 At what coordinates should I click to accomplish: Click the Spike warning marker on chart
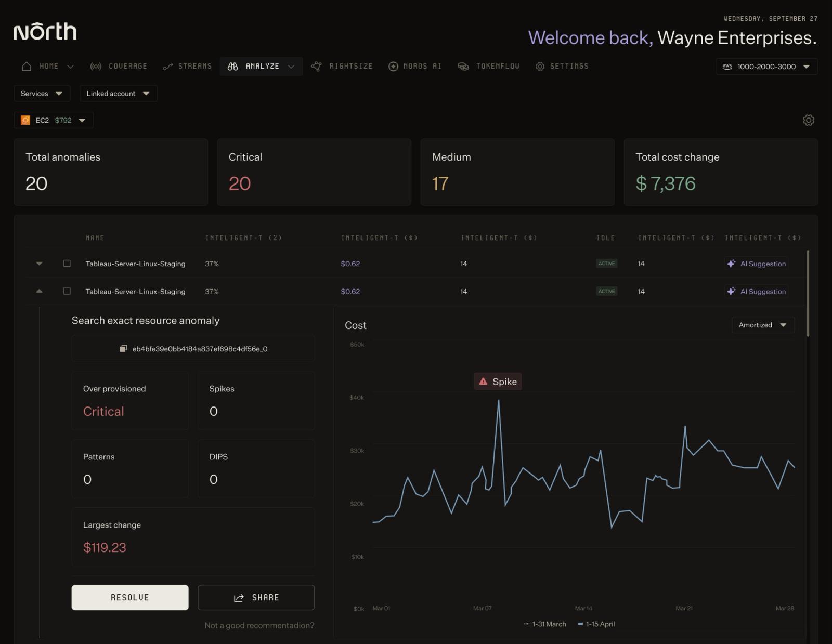tap(498, 381)
